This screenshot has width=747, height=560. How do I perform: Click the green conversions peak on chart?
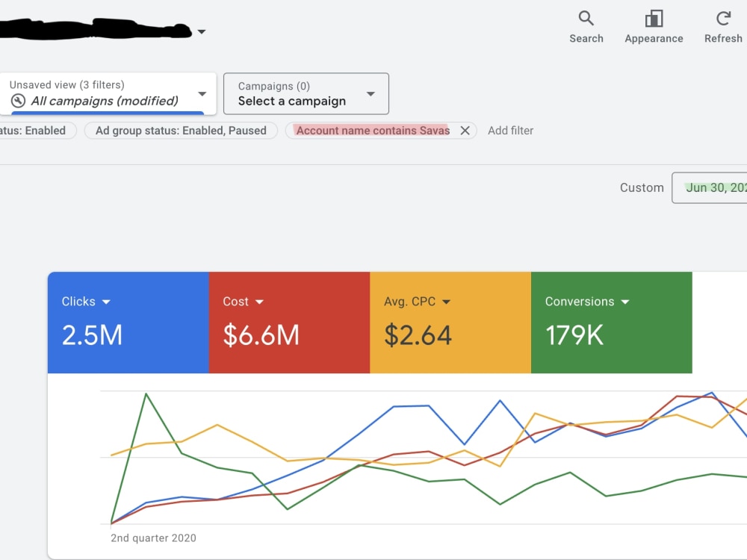coord(146,393)
